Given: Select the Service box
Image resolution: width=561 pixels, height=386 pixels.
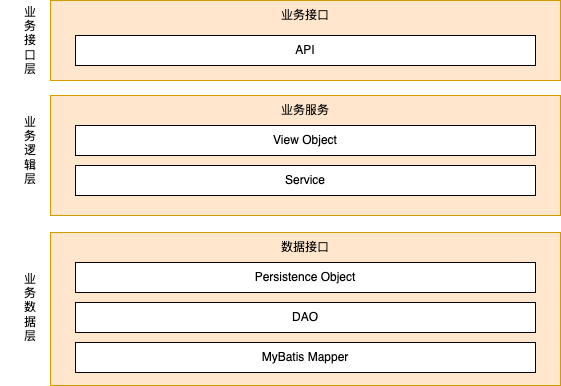Looking at the screenshot, I should coord(305,180).
